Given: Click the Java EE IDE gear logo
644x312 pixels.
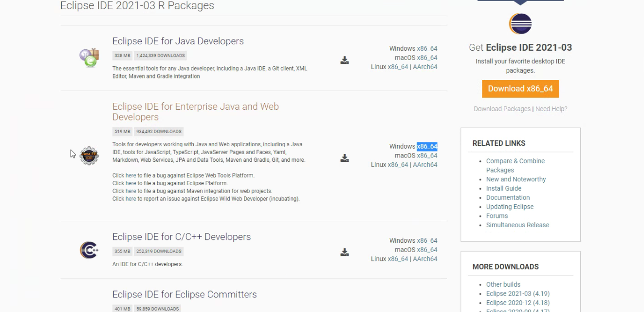Looking at the screenshot, I should click(x=89, y=156).
